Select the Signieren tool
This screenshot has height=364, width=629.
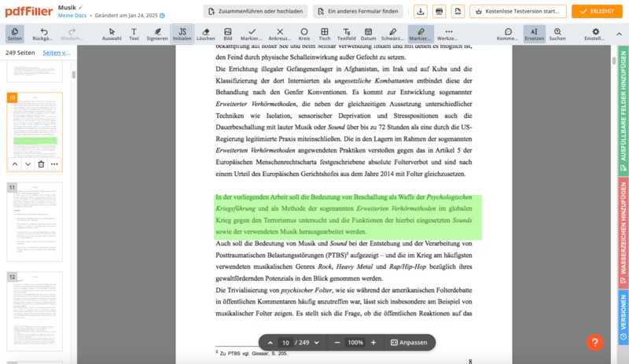156,34
